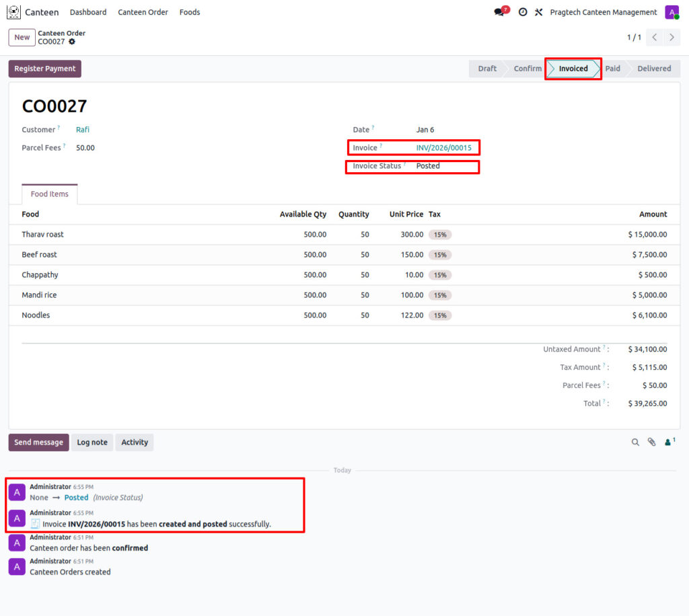Open invoice INV/2026/00015 link
The image size is (689, 616).
point(443,148)
